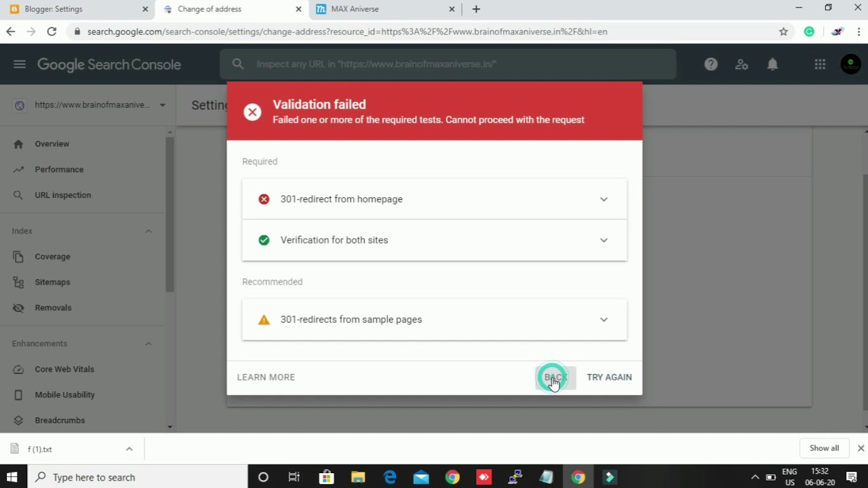Open the Action Center notifications icon
The height and width of the screenshot is (488, 868).
pyautogui.click(x=852, y=477)
